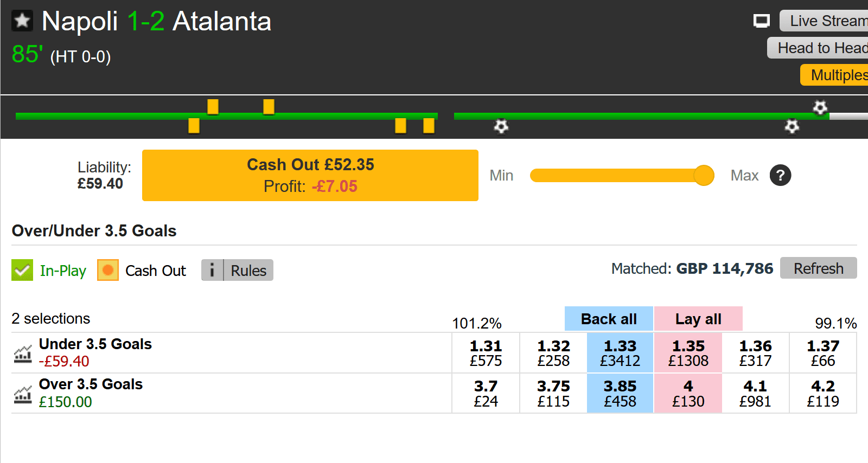The height and width of the screenshot is (463, 868).
Task: Open the Live Stream button
Action: pyautogui.click(x=824, y=21)
